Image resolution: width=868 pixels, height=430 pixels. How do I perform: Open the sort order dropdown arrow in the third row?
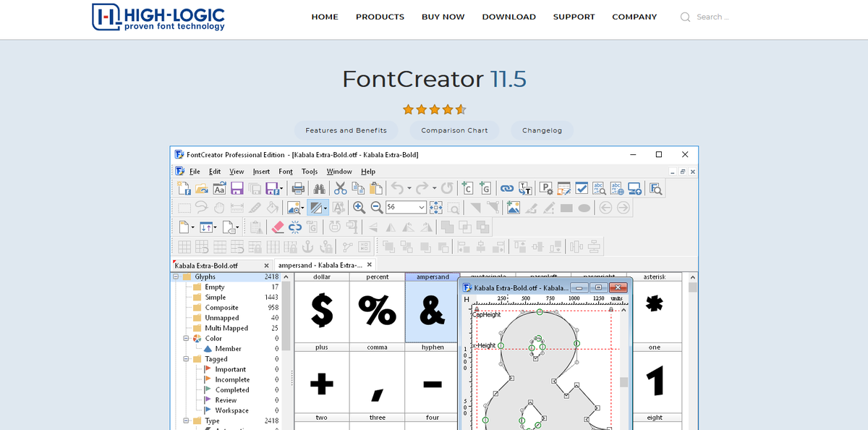pyautogui.click(x=215, y=227)
